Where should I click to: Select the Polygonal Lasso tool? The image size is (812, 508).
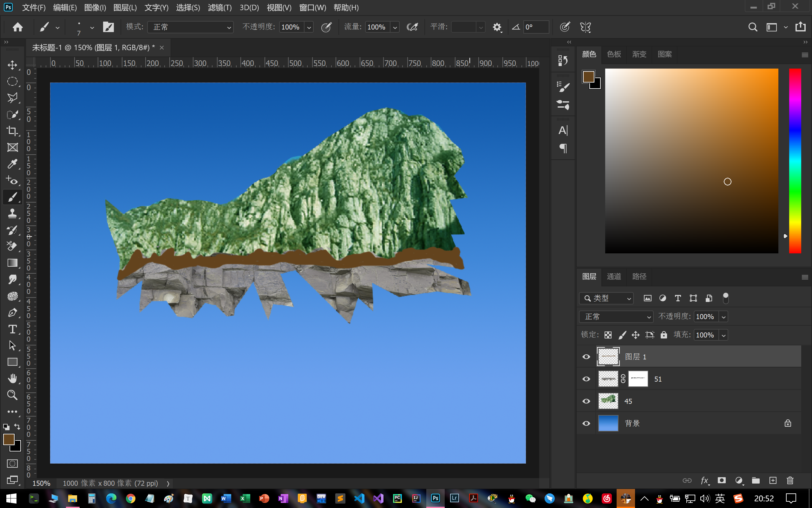tap(12, 98)
